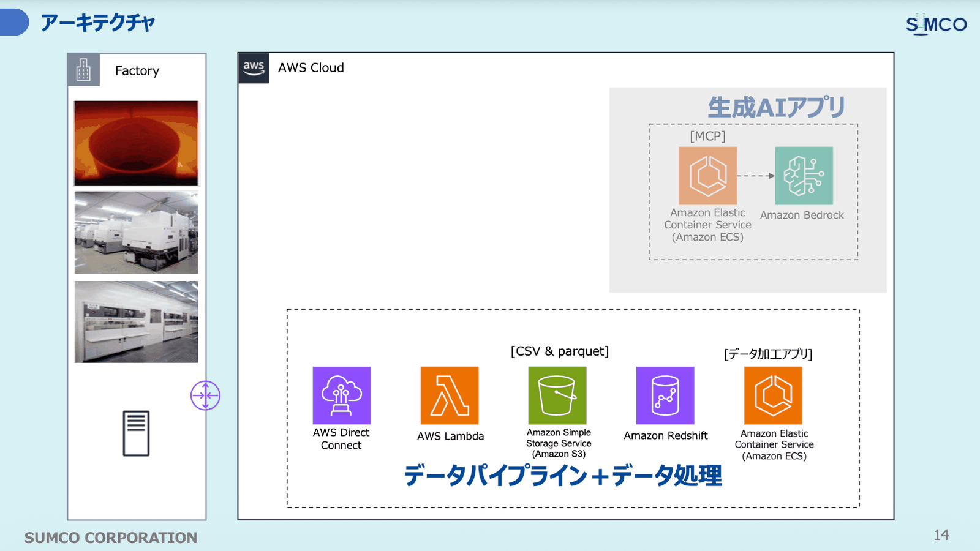Click the アーキテクチャ slide title
The width and height of the screenshot is (980, 551).
[x=98, y=23]
